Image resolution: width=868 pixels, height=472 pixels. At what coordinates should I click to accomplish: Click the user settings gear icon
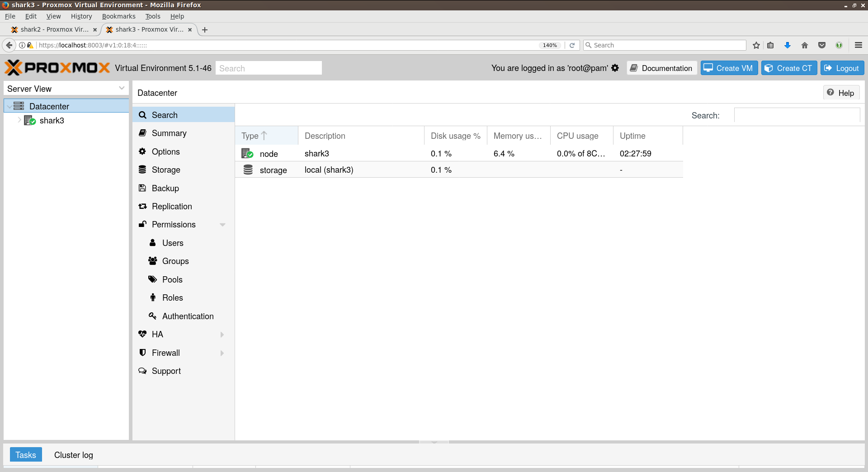(615, 68)
